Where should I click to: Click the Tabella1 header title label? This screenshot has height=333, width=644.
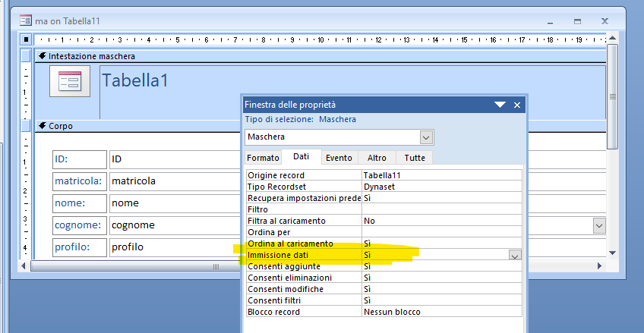click(135, 81)
